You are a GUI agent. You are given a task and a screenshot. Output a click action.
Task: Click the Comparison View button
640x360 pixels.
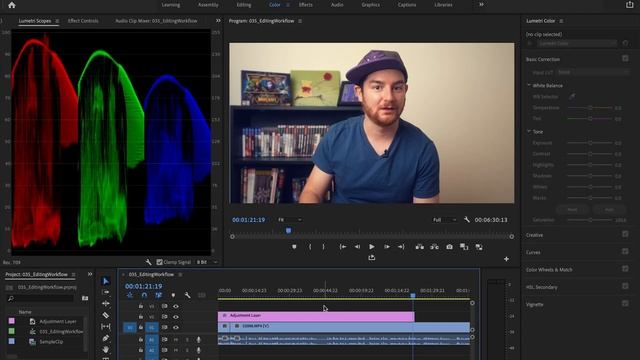coord(464,247)
